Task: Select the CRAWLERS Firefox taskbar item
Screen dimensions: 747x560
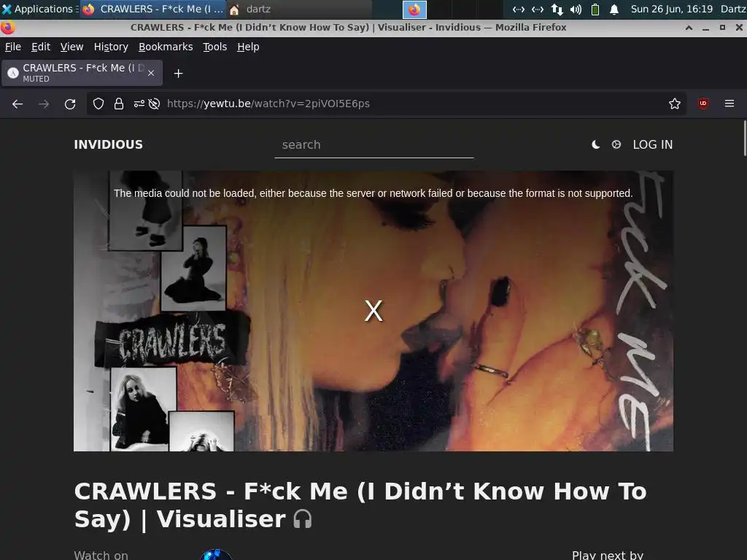Action: pos(153,9)
